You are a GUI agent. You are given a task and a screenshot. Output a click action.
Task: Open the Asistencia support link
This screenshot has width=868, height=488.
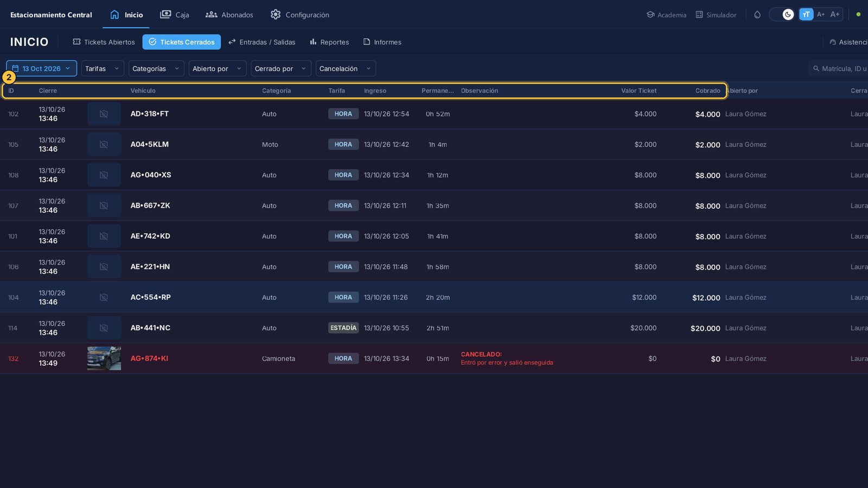(x=848, y=42)
